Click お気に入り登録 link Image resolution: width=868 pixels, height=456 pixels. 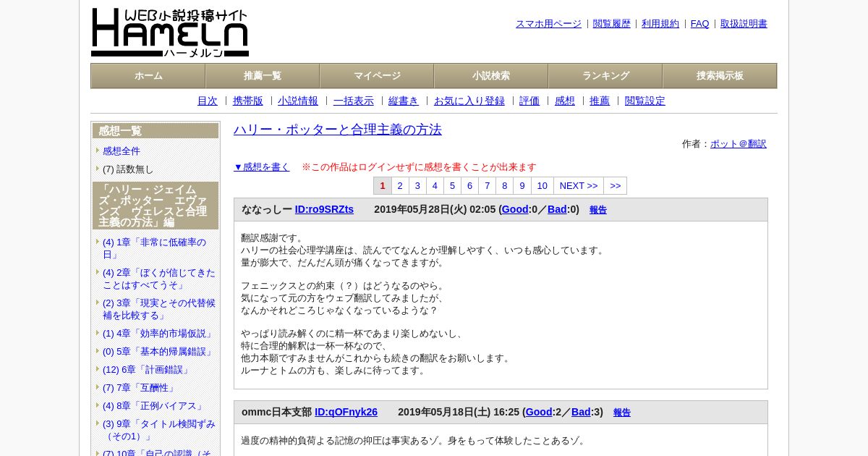tap(469, 101)
